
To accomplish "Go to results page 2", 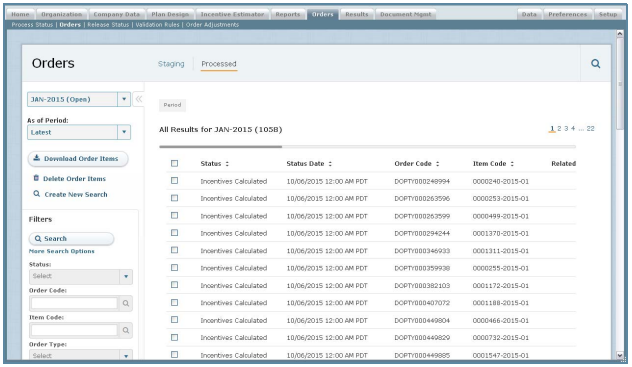I will point(559,129).
